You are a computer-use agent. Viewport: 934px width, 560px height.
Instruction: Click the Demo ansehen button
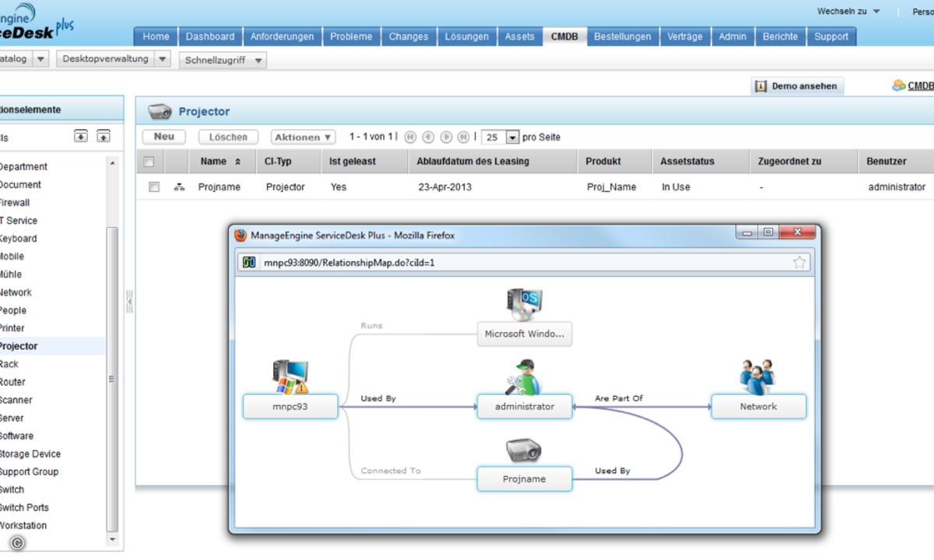click(x=798, y=86)
